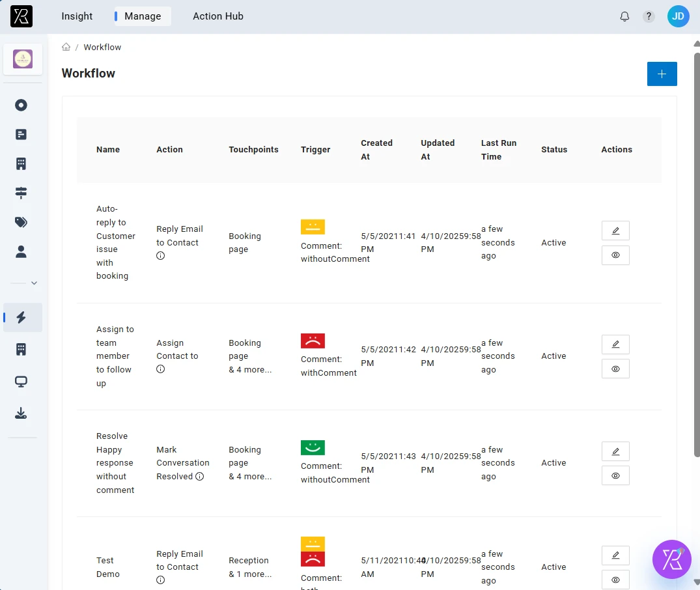Select the signpost touchpoints icon in sidebar

[20, 193]
